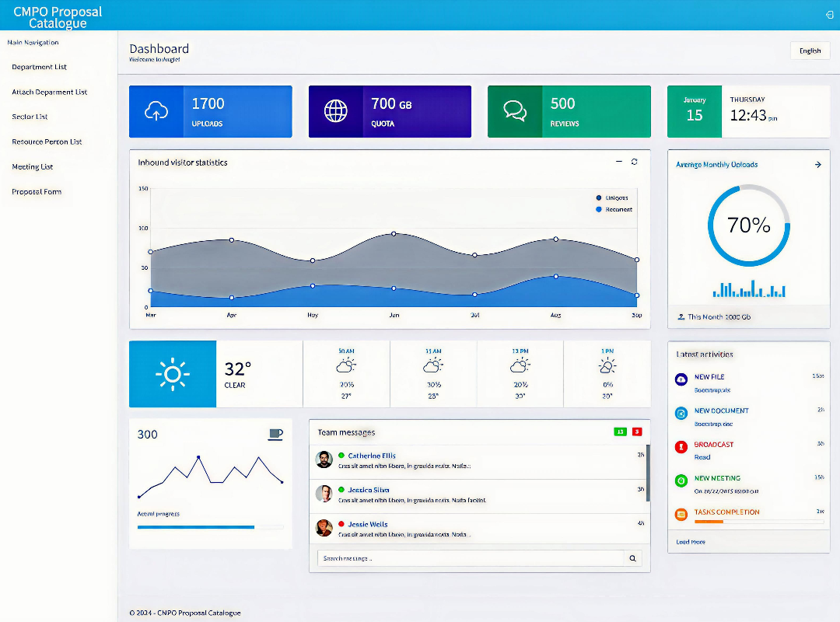Toggle the Recurrent series in the chart legend
840x622 pixels.
pos(615,209)
